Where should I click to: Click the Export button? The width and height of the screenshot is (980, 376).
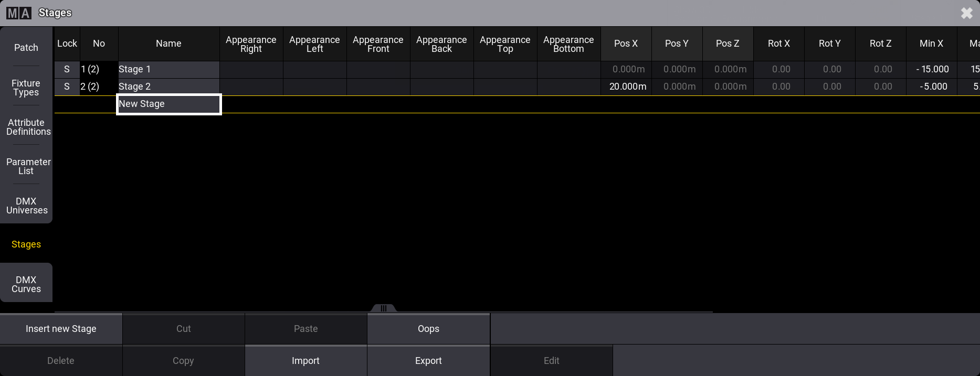428,361
